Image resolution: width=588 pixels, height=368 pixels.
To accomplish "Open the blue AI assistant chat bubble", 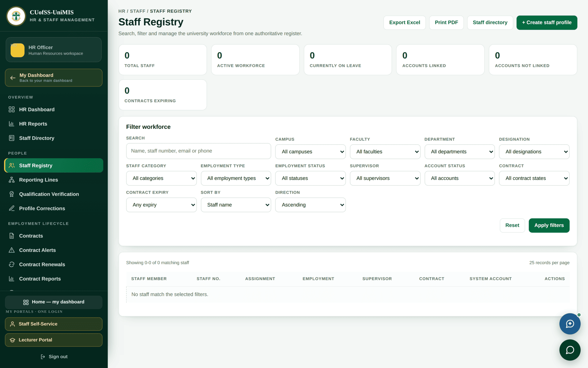I will point(570,324).
